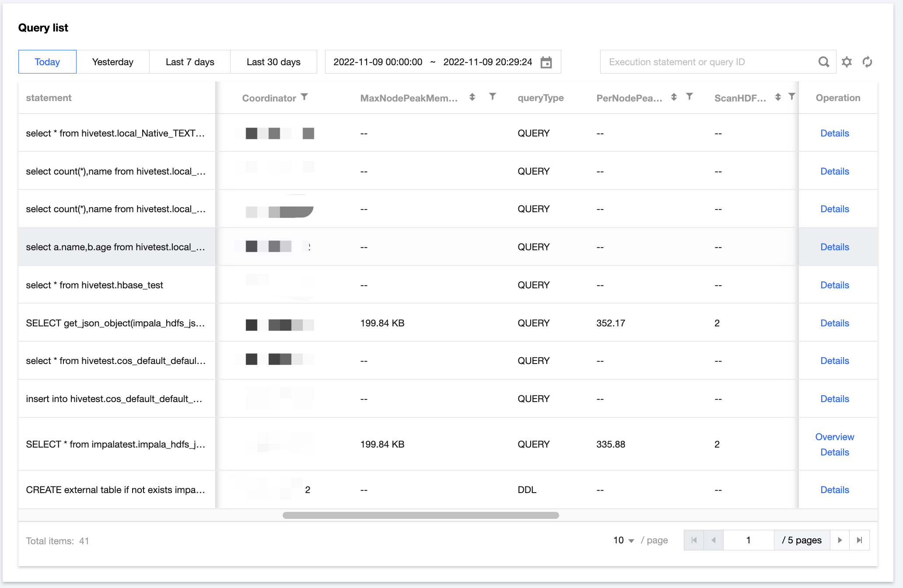Open column settings gear icon
This screenshot has width=903, height=588.
(847, 62)
